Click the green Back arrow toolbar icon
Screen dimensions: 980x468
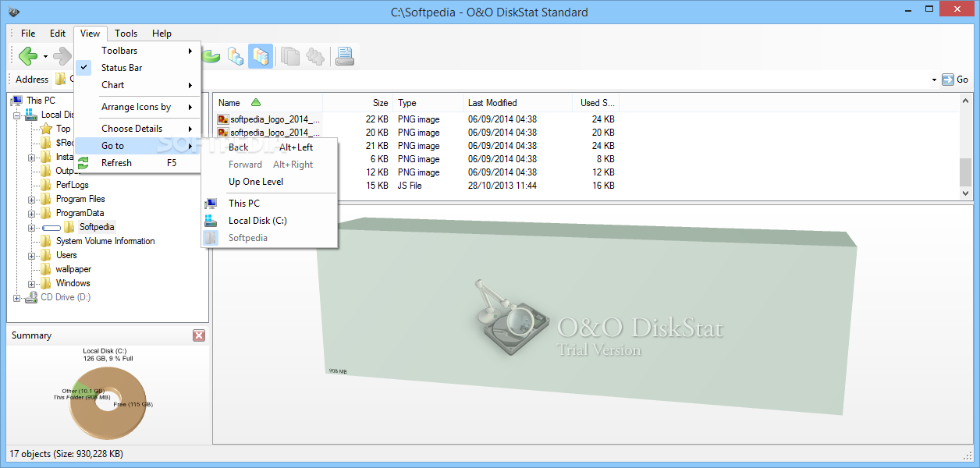click(x=28, y=56)
